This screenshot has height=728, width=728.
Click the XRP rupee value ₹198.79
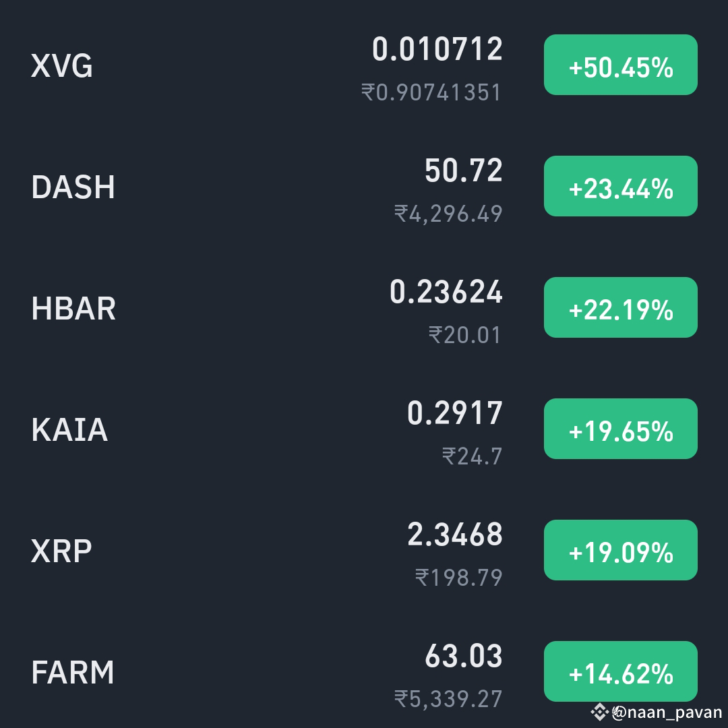458,578
